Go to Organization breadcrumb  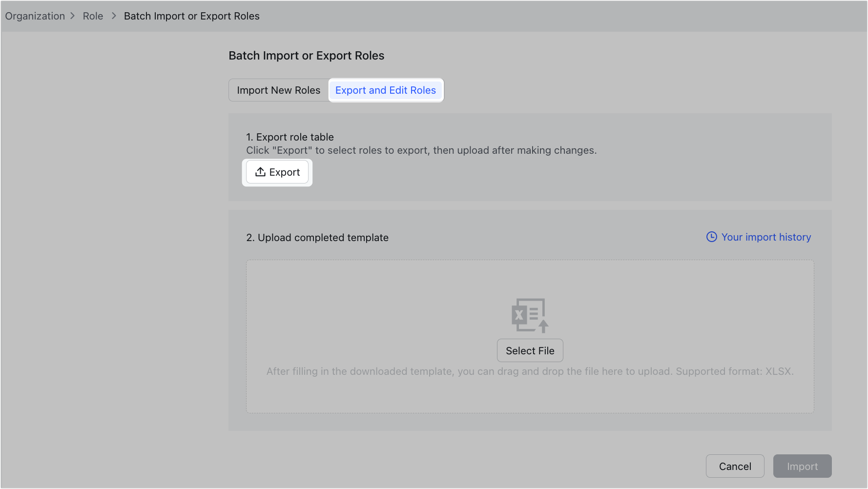pyautogui.click(x=35, y=16)
